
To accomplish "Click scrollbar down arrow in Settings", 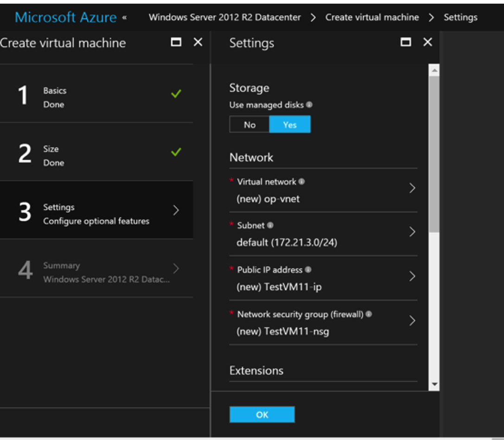I will [x=434, y=384].
